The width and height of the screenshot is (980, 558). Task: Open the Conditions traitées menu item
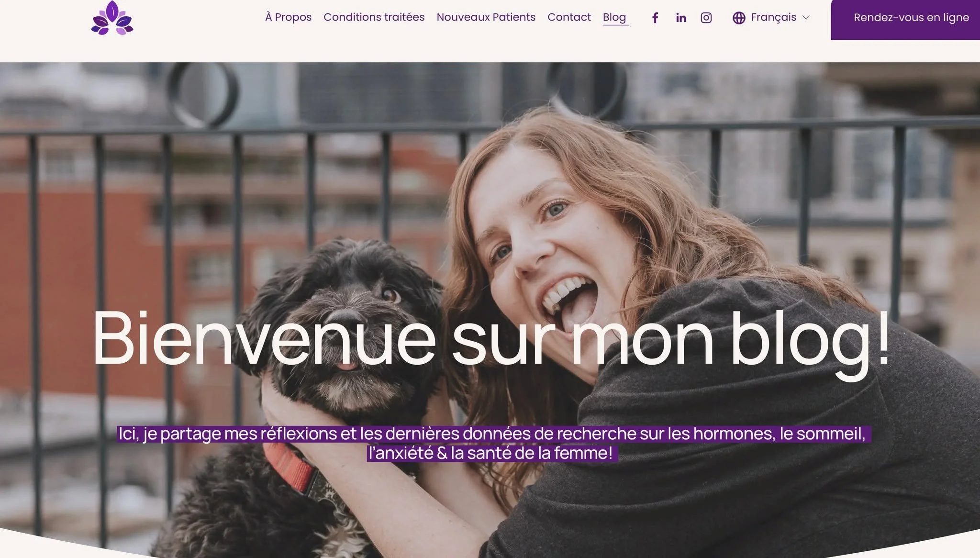(x=374, y=17)
